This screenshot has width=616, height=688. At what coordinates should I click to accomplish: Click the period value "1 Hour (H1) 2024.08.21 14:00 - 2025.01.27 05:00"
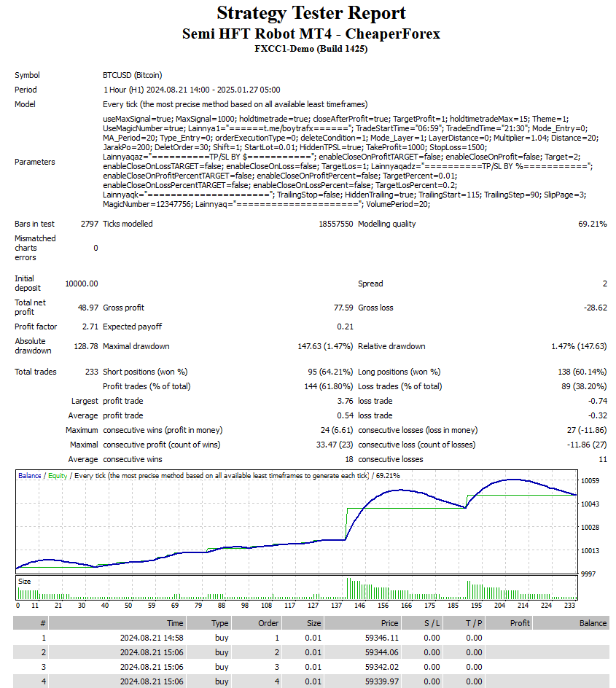(192, 90)
